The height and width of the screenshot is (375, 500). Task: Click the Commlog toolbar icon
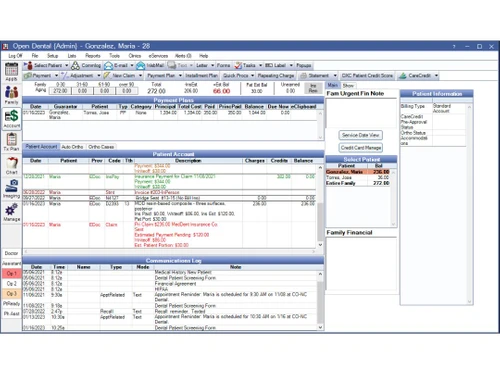[x=75, y=65]
